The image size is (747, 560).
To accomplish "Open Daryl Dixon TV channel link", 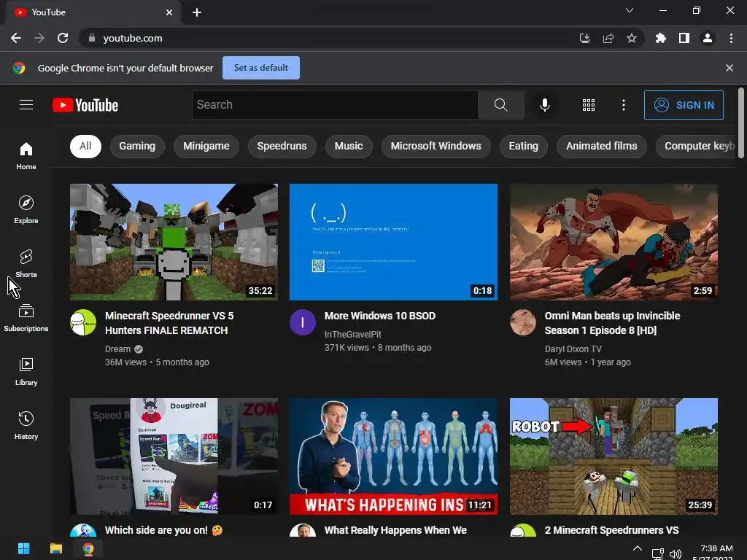I will [573, 349].
